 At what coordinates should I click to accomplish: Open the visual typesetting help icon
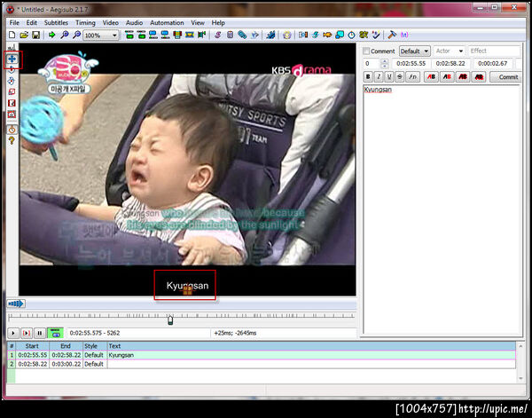(x=12, y=140)
